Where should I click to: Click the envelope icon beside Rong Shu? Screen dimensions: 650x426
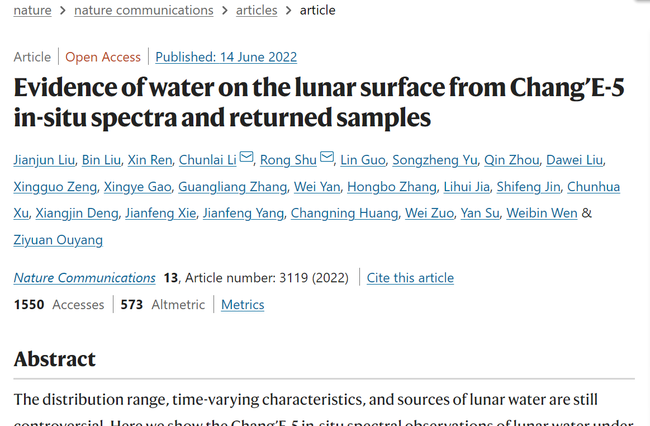point(327,158)
